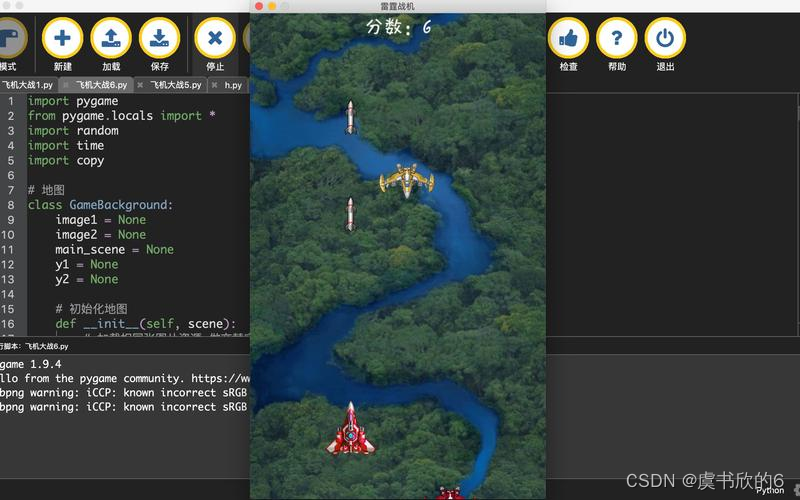Screen dimensions: 800x500
Task: Click code line 'import time'
Action: [x=66, y=145]
